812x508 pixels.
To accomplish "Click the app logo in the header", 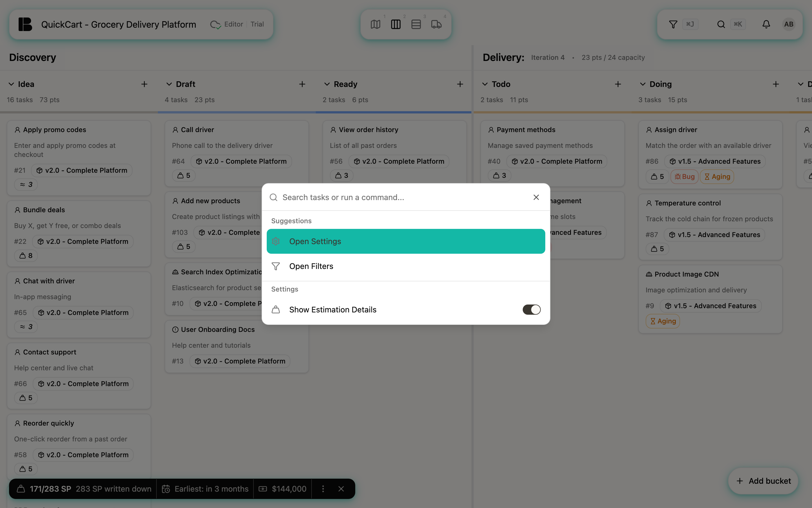I will point(25,24).
